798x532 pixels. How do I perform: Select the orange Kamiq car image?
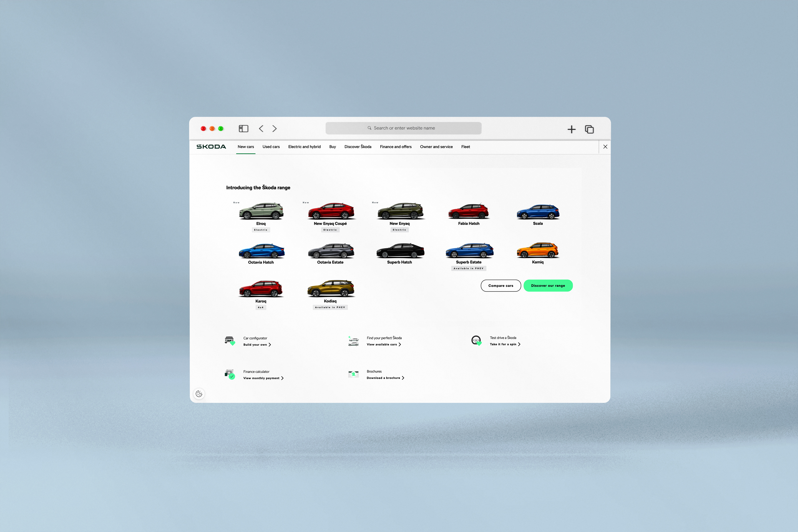pyautogui.click(x=538, y=250)
